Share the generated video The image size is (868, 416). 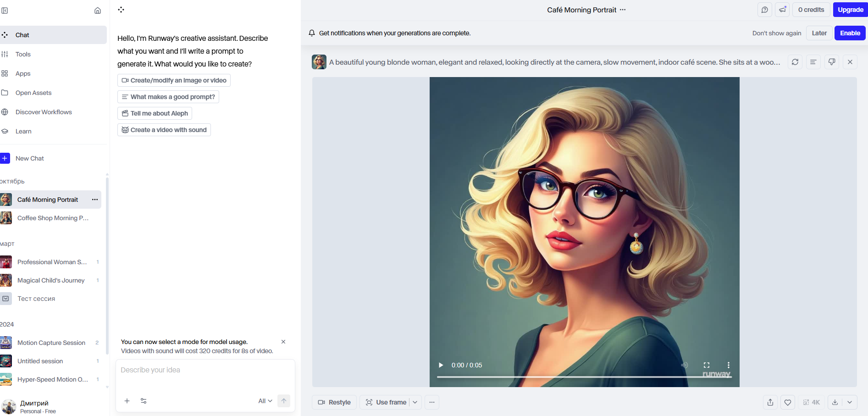pos(770,402)
